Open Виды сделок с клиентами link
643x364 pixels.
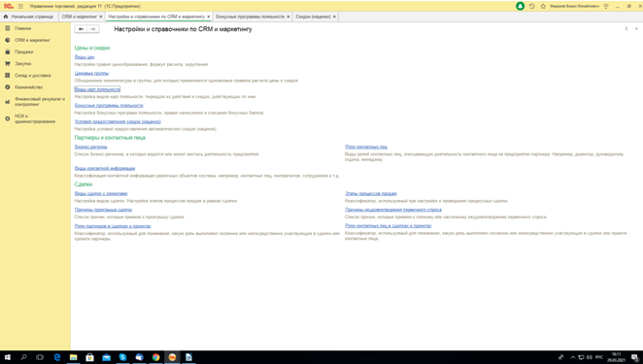click(x=101, y=193)
